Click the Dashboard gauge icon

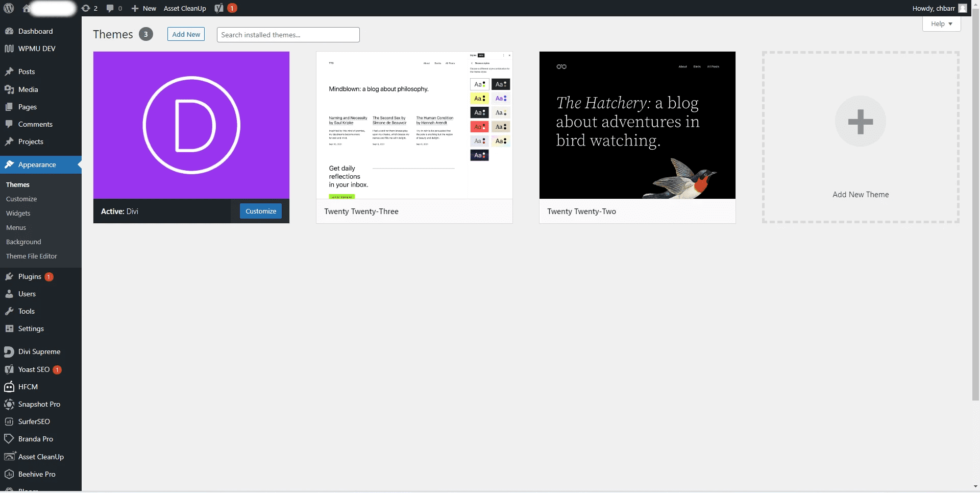pos(9,31)
